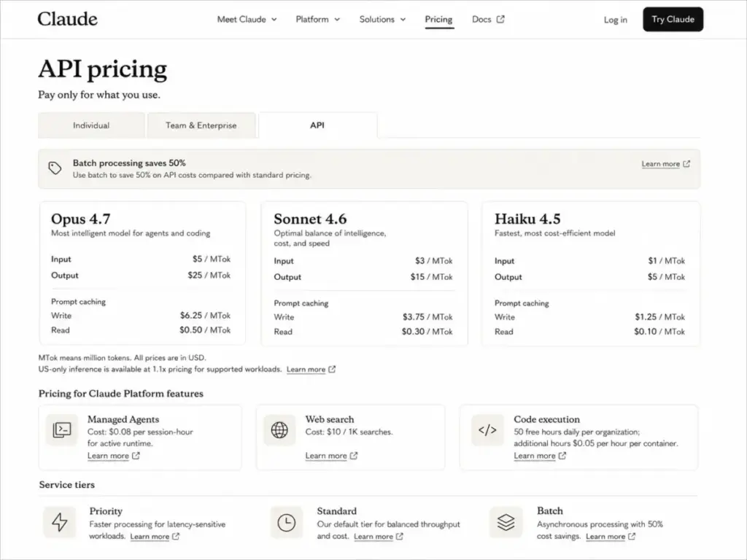Open Learn more about US-only inference
Screen dimensions: 747x560
(x=306, y=370)
